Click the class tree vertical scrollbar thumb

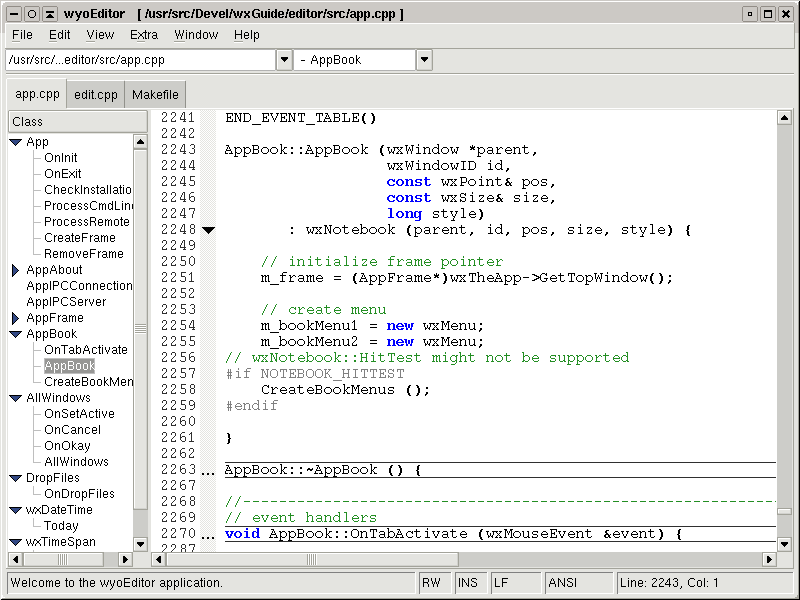pyautogui.click(x=140, y=329)
